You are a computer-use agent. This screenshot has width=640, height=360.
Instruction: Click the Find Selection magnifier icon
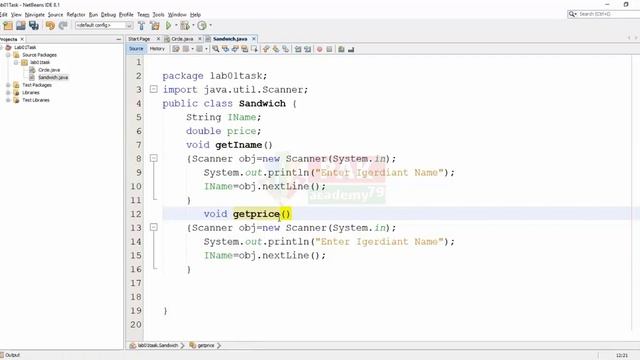(x=216, y=49)
